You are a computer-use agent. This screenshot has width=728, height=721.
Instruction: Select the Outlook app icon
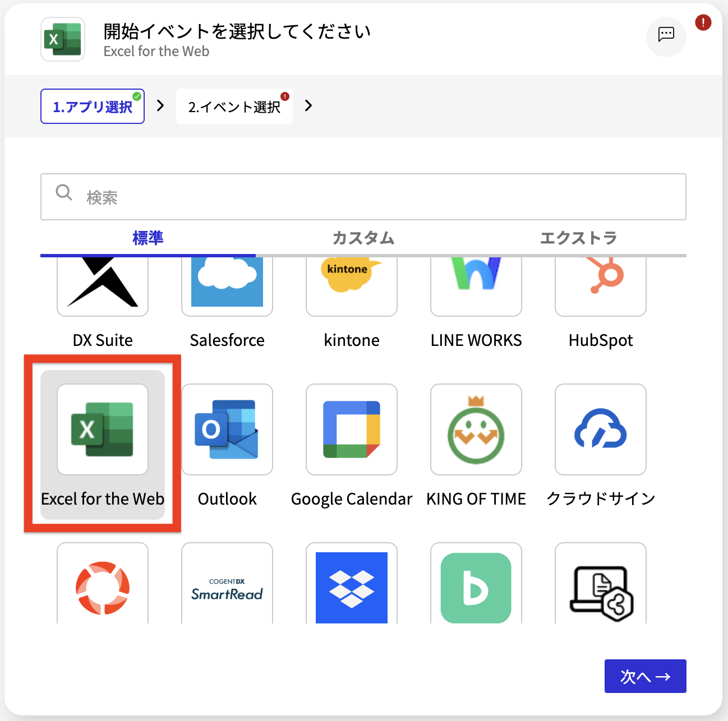(227, 429)
